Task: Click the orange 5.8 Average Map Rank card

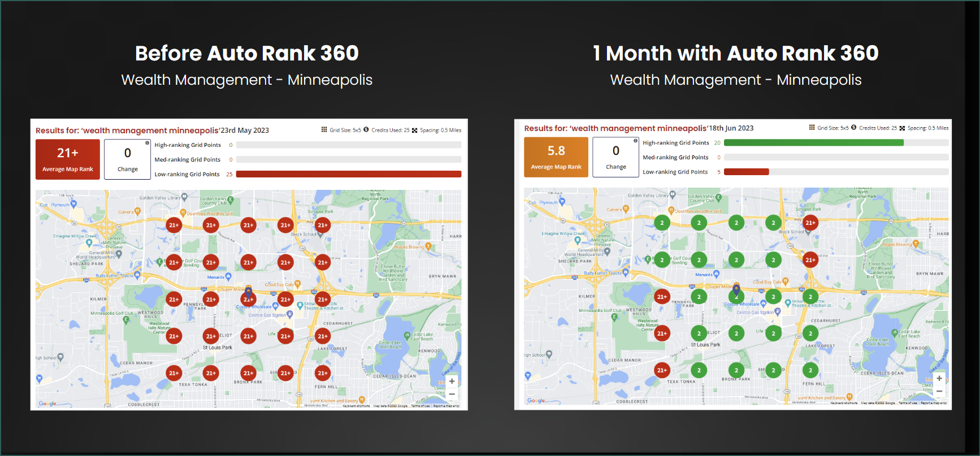Action: coord(556,157)
